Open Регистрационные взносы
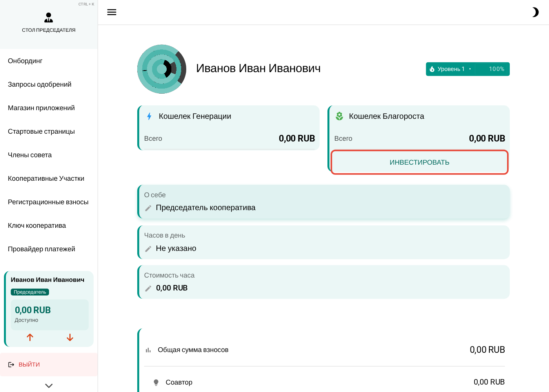The image size is (549, 392). coord(49,202)
